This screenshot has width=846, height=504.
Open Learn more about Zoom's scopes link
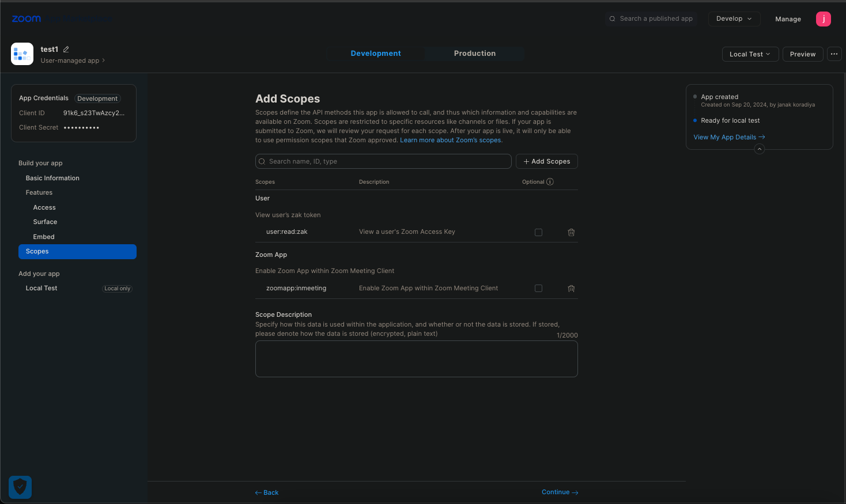click(451, 141)
